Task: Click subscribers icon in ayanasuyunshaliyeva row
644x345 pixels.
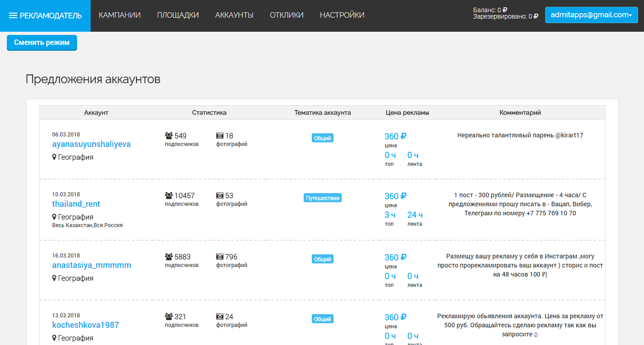Action: pyautogui.click(x=169, y=136)
